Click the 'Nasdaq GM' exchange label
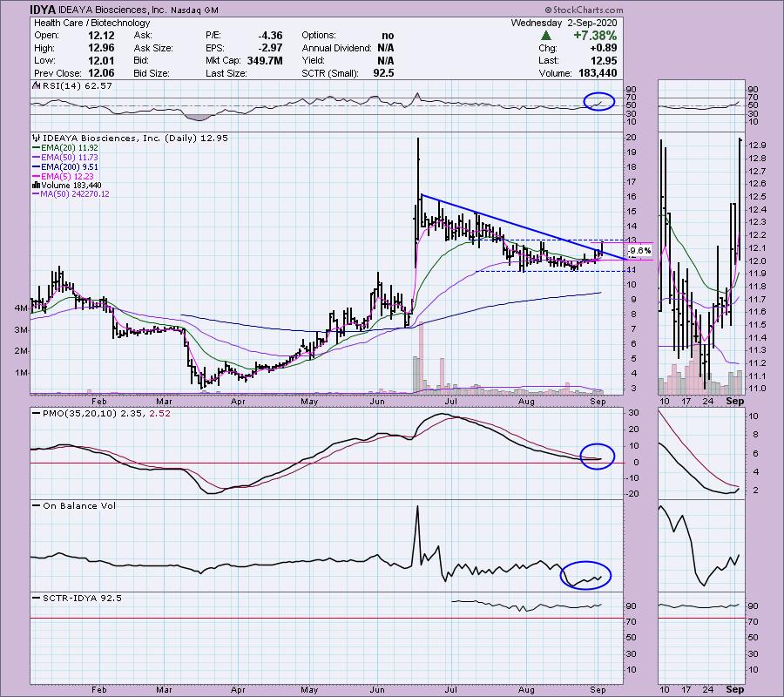Image resolution: width=784 pixels, height=697 pixels. pyautogui.click(x=194, y=10)
